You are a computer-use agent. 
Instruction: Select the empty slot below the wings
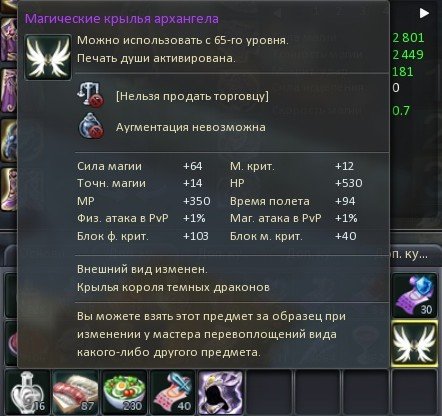click(x=414, y=393)
